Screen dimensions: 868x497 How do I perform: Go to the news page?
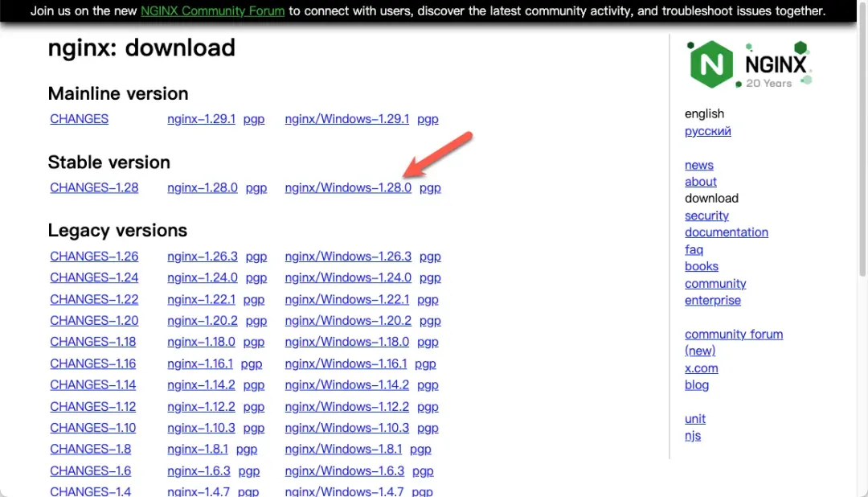pos(698,165)
